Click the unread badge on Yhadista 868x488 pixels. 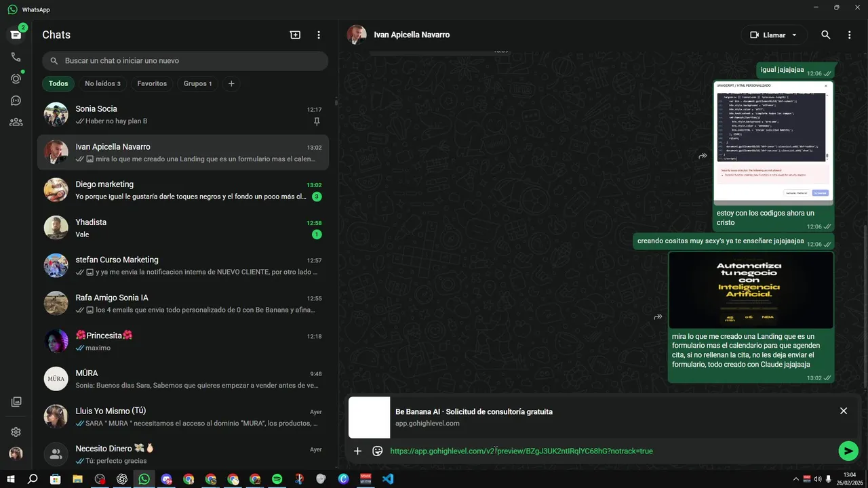point(317,235)
